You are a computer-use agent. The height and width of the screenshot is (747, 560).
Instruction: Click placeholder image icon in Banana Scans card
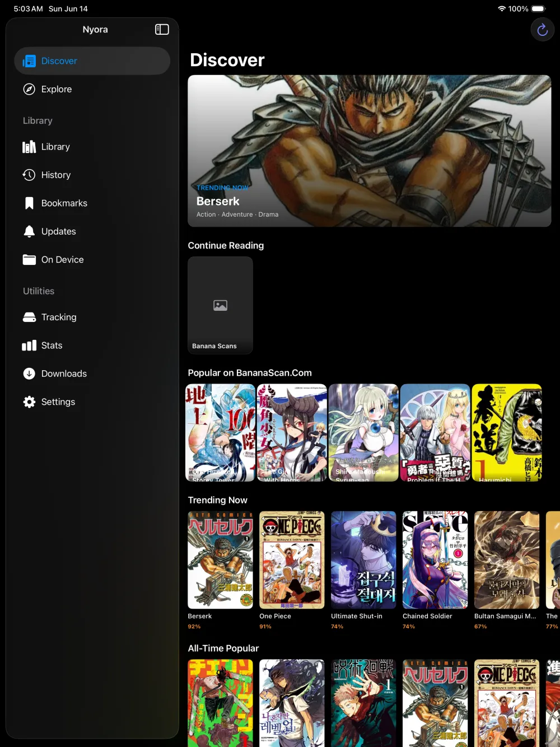[220, 305]
